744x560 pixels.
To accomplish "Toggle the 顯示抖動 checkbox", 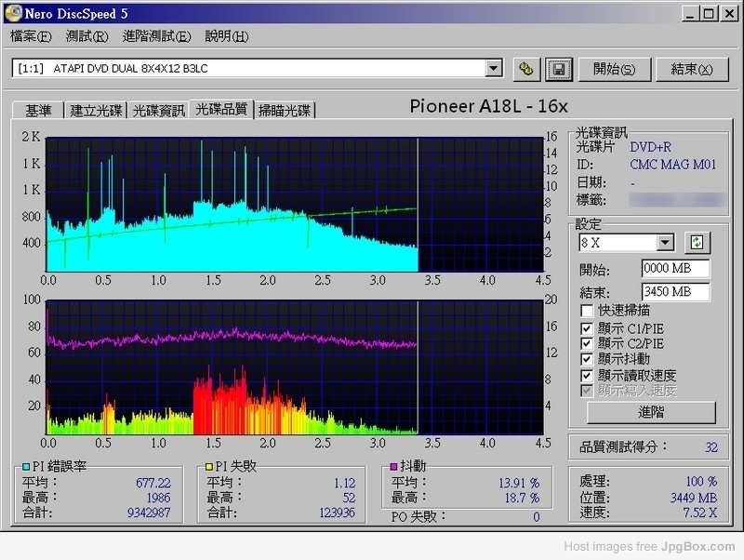I will tap(586, 359).
